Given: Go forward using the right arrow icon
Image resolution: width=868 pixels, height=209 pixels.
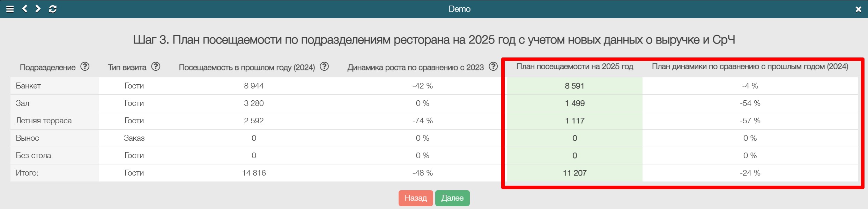Looking at the screenshot, I should click(38, 9).
